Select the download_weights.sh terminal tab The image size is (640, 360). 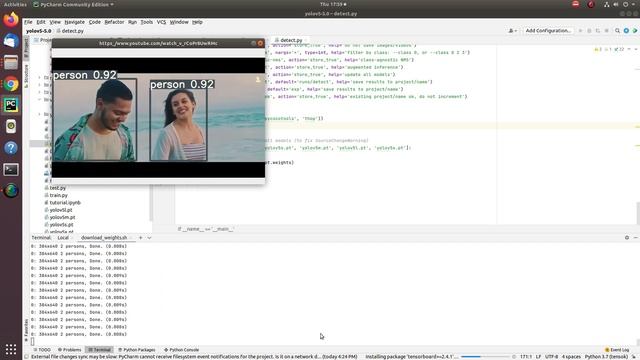tap(104, 238)
